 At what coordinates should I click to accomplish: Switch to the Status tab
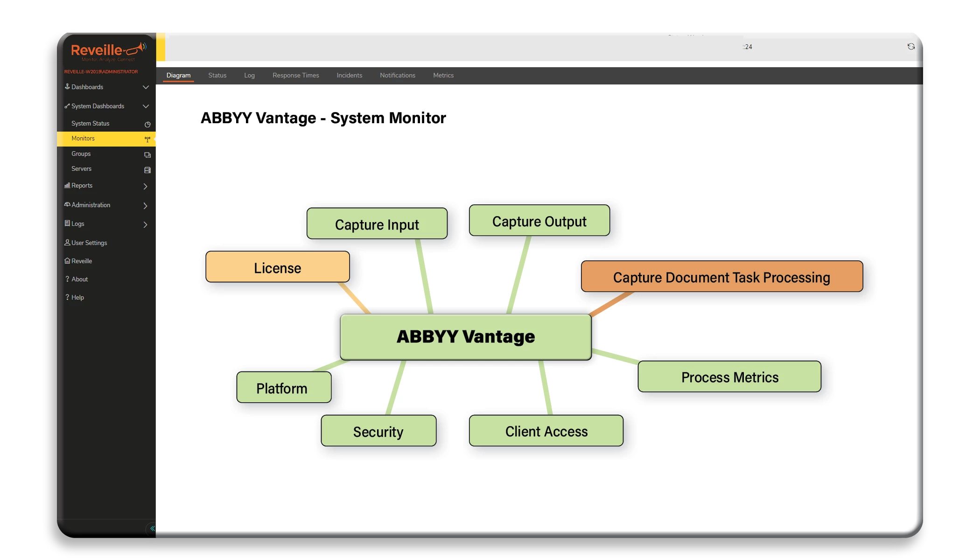[217, 75]
